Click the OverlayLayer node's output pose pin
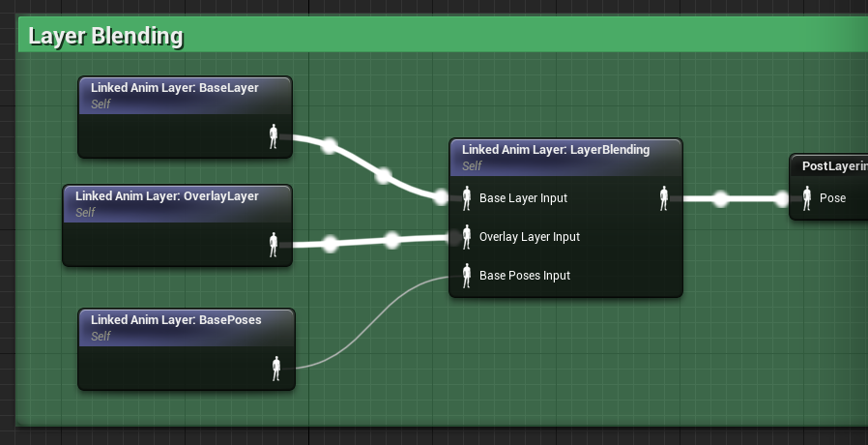 coord(274,245)
